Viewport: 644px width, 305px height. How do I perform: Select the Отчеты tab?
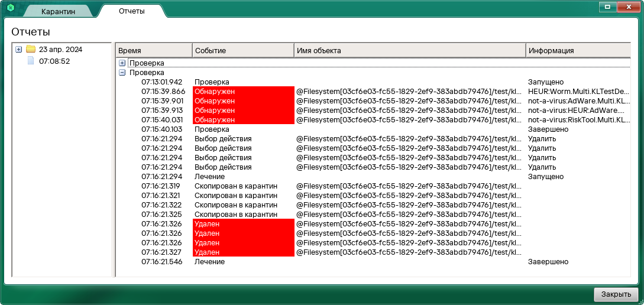pyautogui.click(x=131, y=11)
